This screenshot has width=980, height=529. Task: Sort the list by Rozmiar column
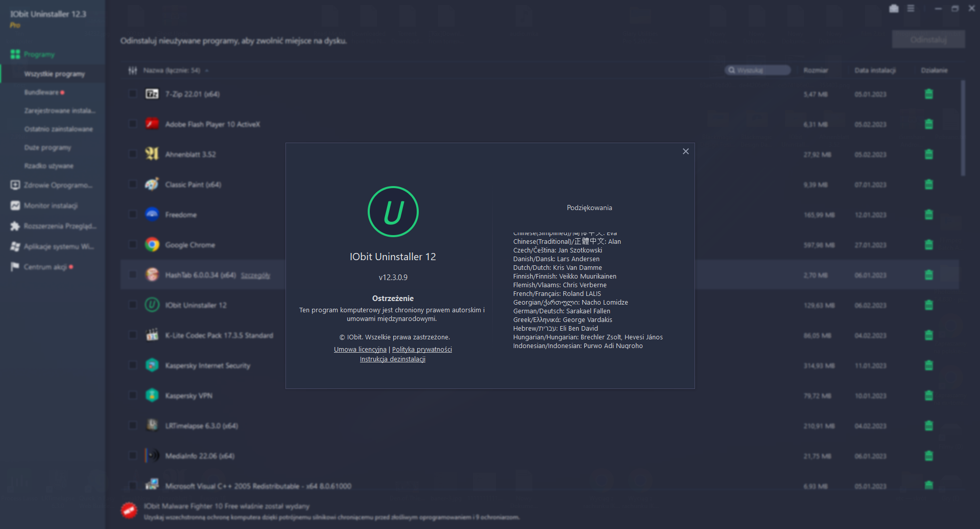pyautogui.click(x=816, y=71)
